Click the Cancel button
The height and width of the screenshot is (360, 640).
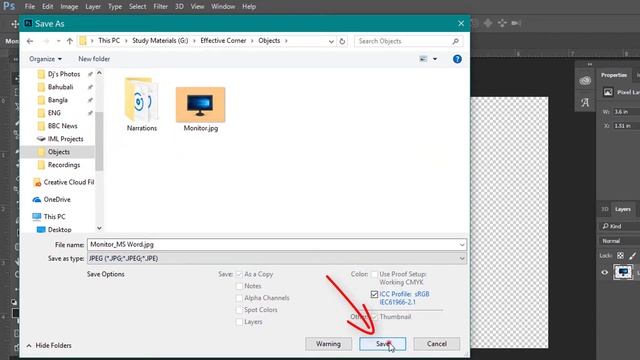point(436,344)
